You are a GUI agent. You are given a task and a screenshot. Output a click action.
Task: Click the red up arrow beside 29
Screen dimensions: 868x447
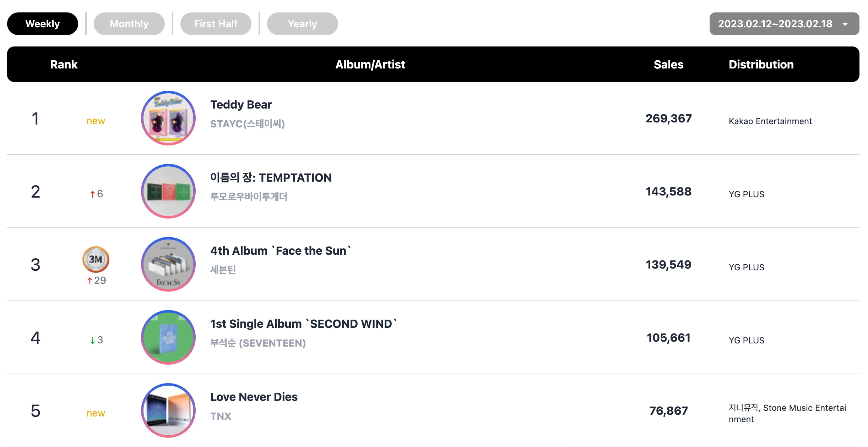pyautogui.click(x=89, y=281)
